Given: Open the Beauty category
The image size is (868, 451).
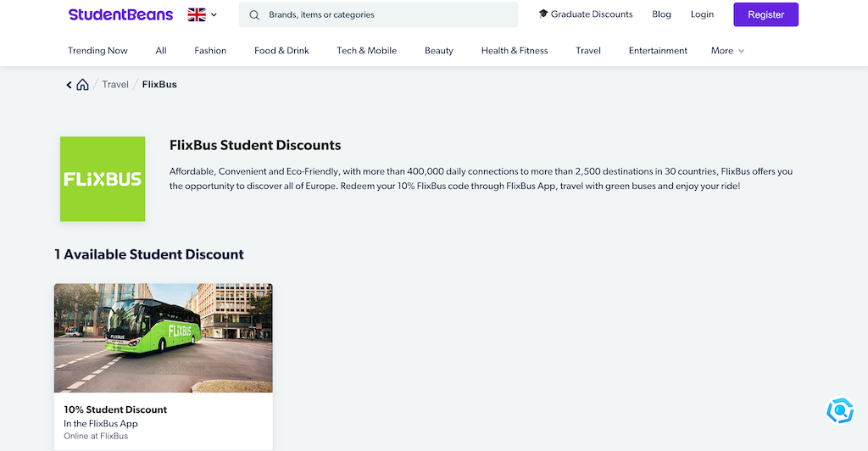Looking at the screenshot, I should pyautogui.click(x=439, y=50).
